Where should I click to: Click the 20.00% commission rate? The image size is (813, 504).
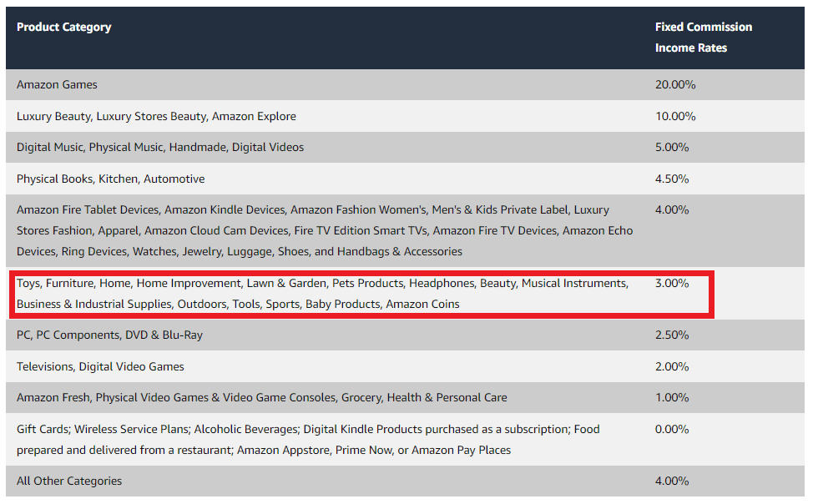click(x=675, y=84)
